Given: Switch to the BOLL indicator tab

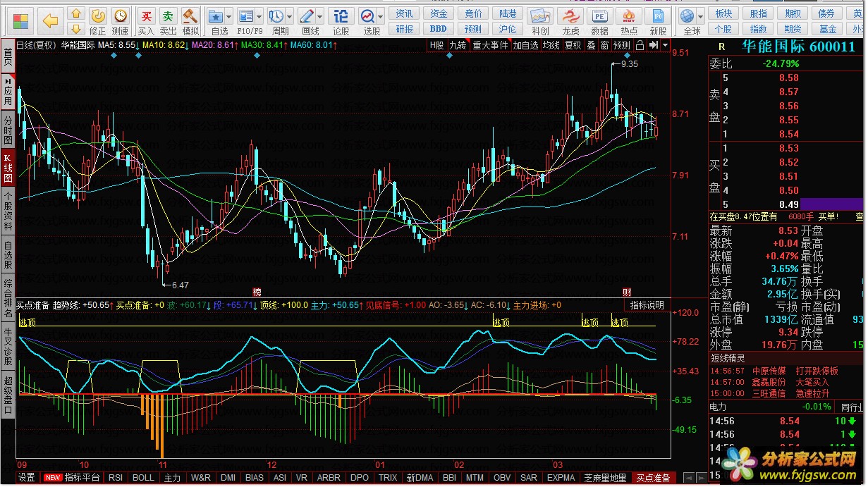Looking at the screenshot, I should pos(144,478).
